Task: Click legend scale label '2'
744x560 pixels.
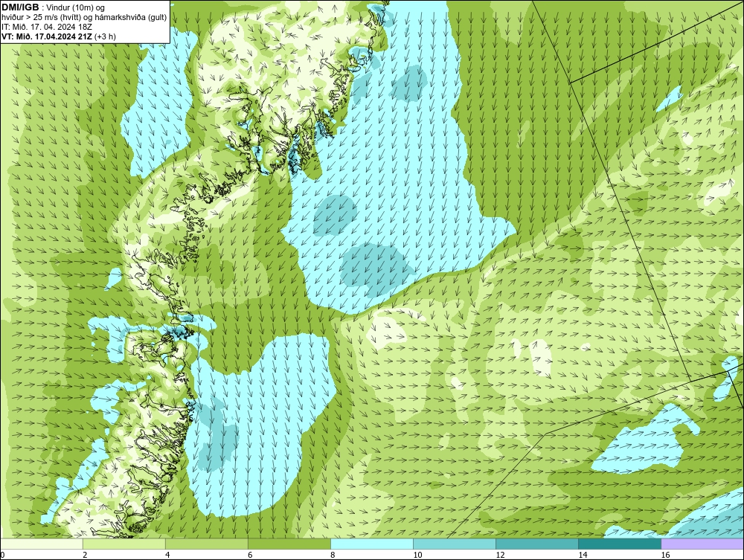Action: pos(85,555)
